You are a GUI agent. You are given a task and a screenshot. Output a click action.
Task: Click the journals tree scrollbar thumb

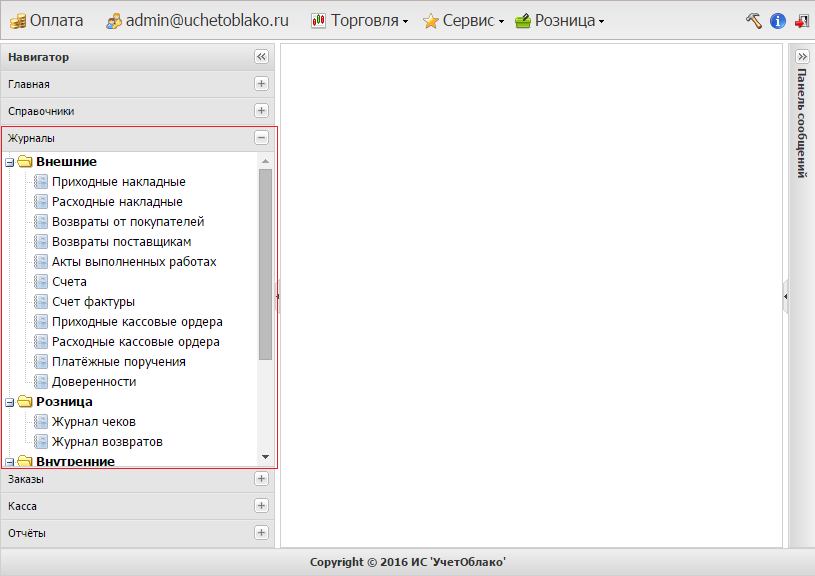[x=266, y=264]
